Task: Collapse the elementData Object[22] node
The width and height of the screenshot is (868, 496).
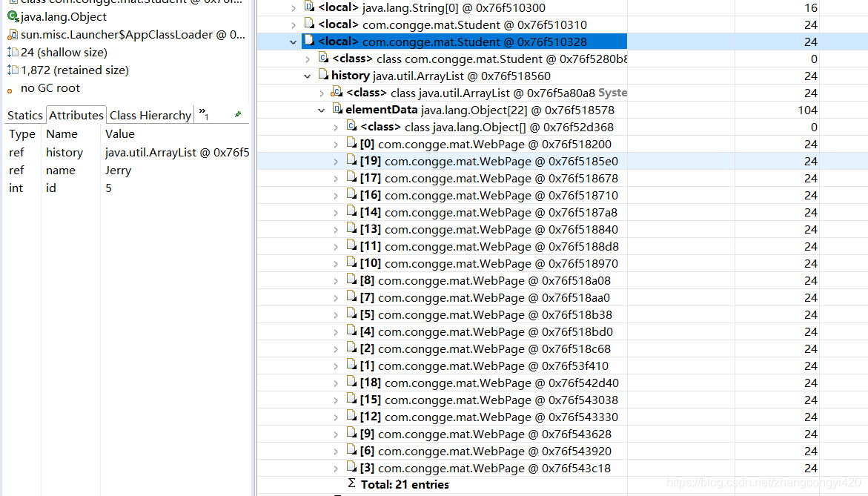Action: [x=322, y=110]
